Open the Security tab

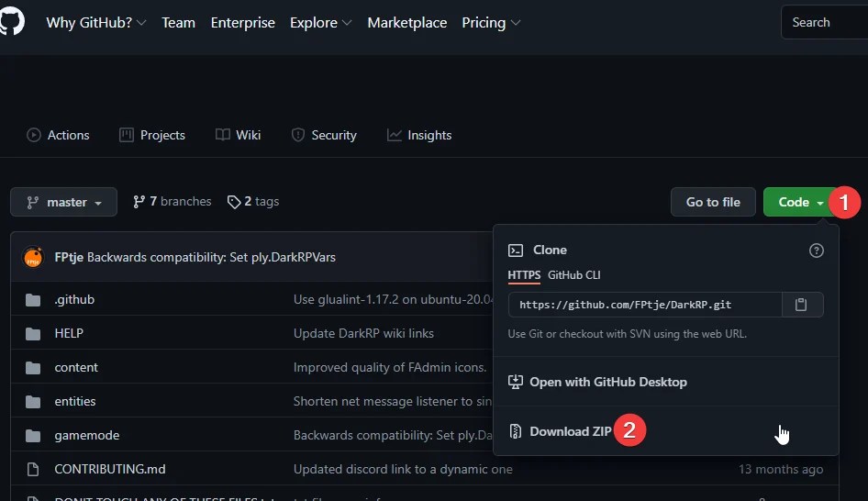[x=324, y=135]
